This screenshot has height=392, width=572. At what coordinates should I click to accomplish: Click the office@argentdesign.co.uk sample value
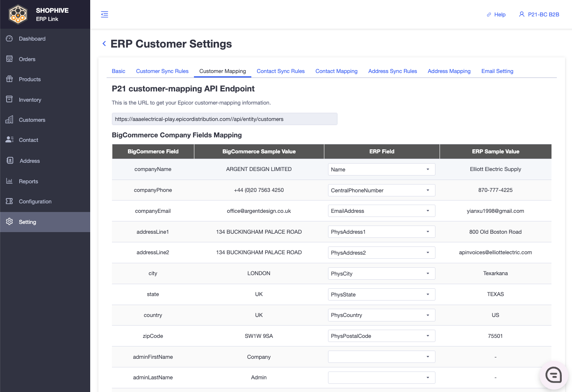[x=259, y=211]
